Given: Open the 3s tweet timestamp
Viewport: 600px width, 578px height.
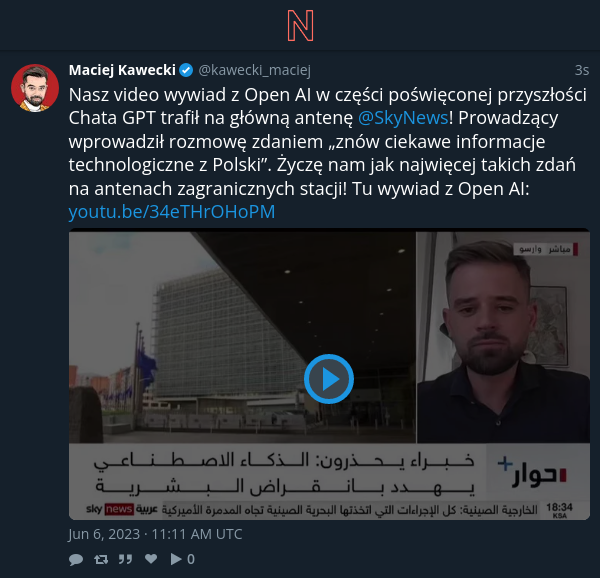Looking at the screenshot, I should coord(582,70).
